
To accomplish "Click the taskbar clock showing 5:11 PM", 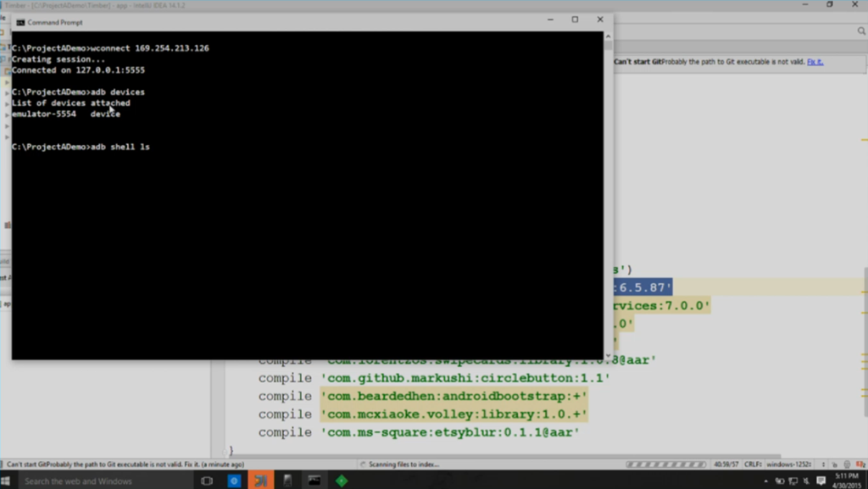I will click(847, 481).
